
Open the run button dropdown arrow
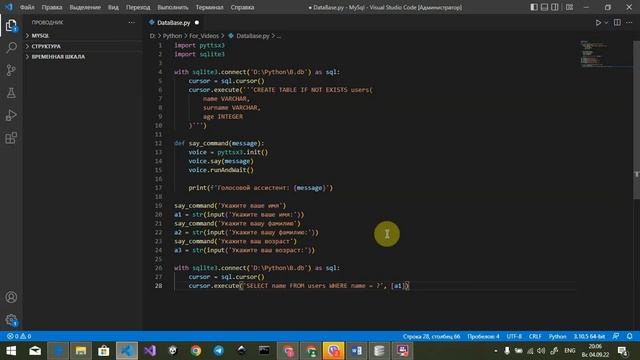click(x=606, y=23)
